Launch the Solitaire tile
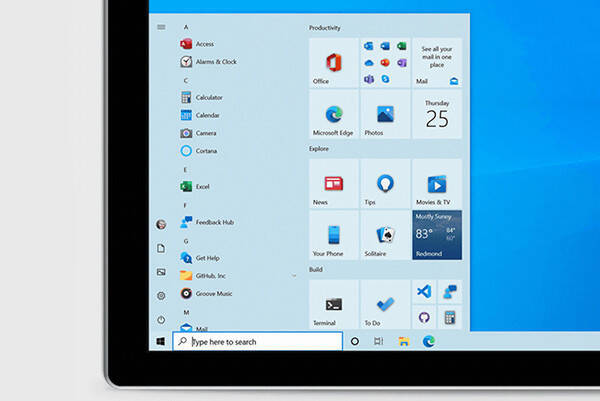This screenshot has width=600, height=401. coord(386,236)
